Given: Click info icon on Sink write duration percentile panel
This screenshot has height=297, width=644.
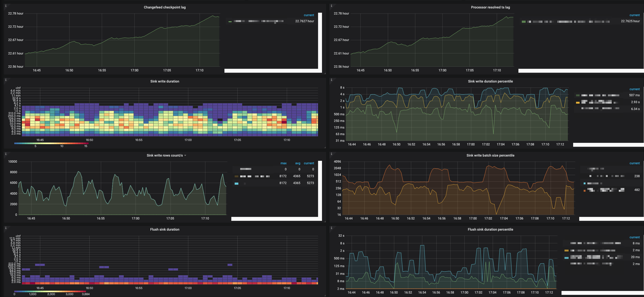Looking at the screenshot, I should (332, 80).
